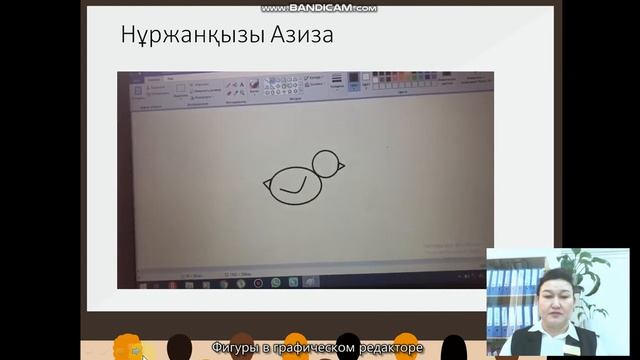Choose the rectangular Select tool
The width and height of the screenshot is (640, 360).
click(180, 88)
